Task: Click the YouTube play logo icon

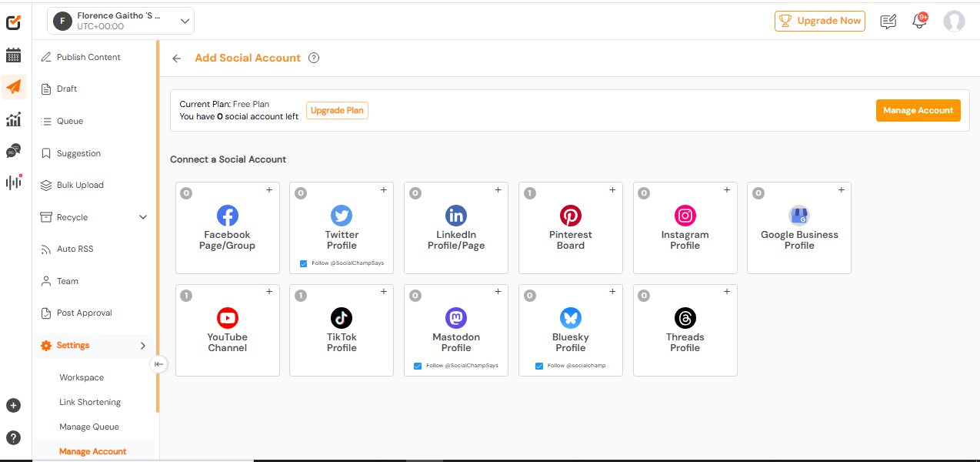Action: [x=228, y=318]
